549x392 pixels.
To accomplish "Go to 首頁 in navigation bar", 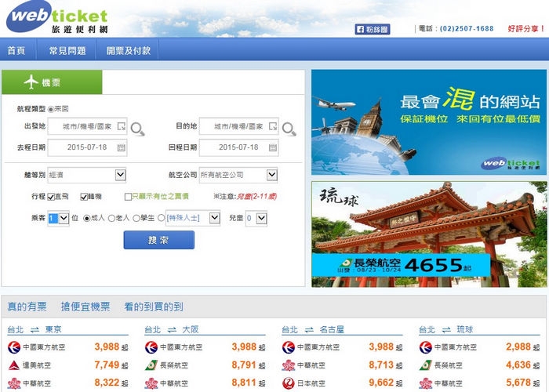I will pyautogui.click(x=16, y=50).
